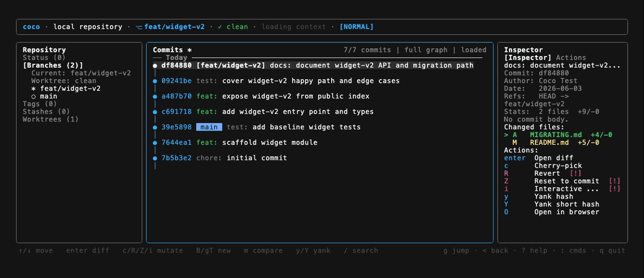
Task: Select commit 7644ea1 scaffold widget module
Action: tap(235, 142)
